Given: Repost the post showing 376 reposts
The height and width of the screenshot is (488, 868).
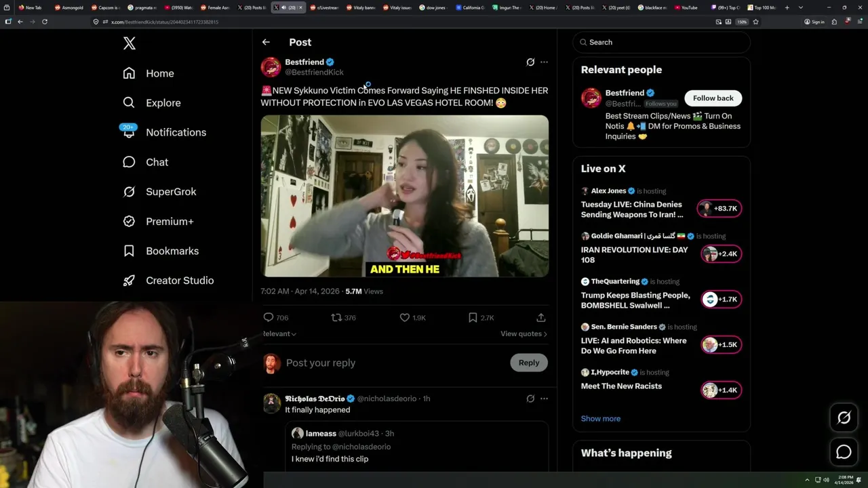Looking at the screenshot, I should (x=343, y=317).
